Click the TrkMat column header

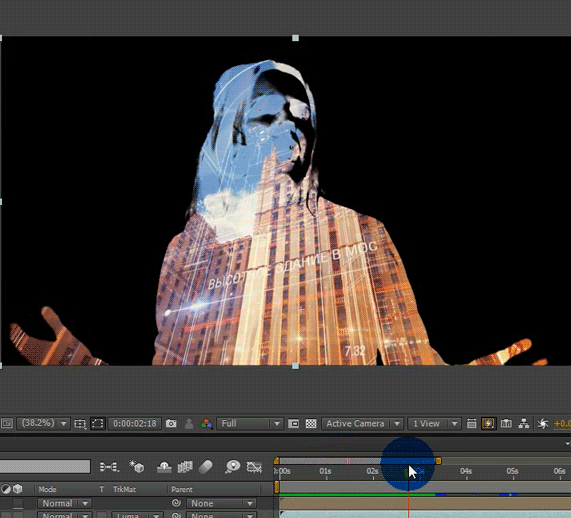coord(124,489)
